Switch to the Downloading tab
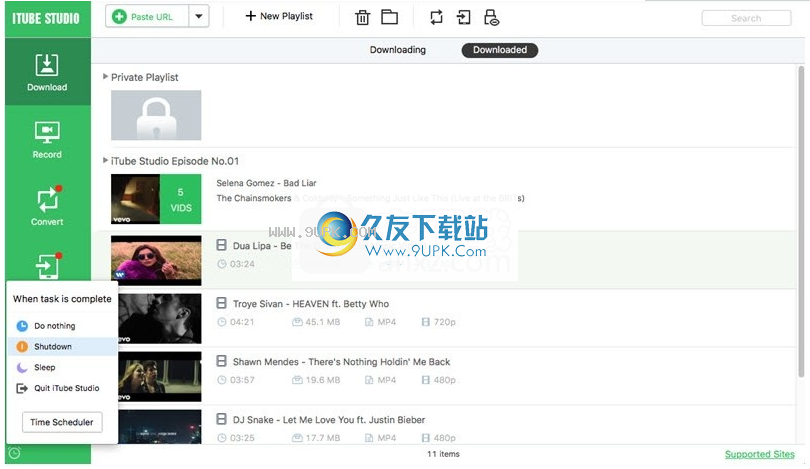The width and height of the screenshot is (810, 469). 398,50
